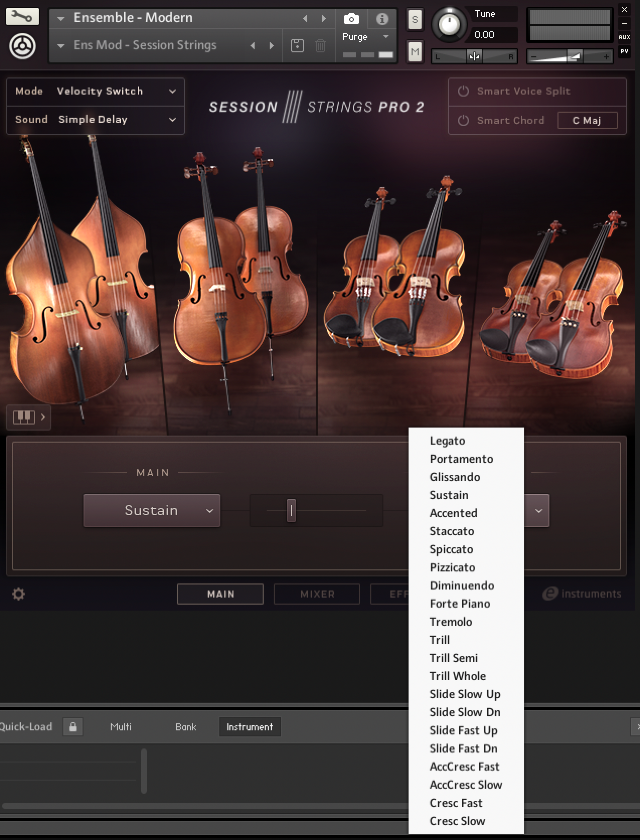Open the Multi quick-load tab
The width and height of the screenshot is (640, 840).
pos(121,727)
